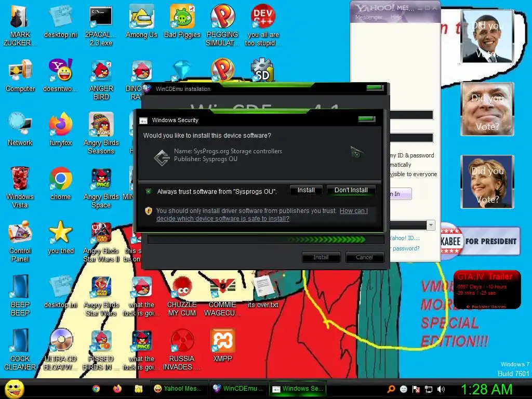Launch Chrome from the taskbar quick launch
The height and width of the screenshot is (399, 532).
pos(96,389)
